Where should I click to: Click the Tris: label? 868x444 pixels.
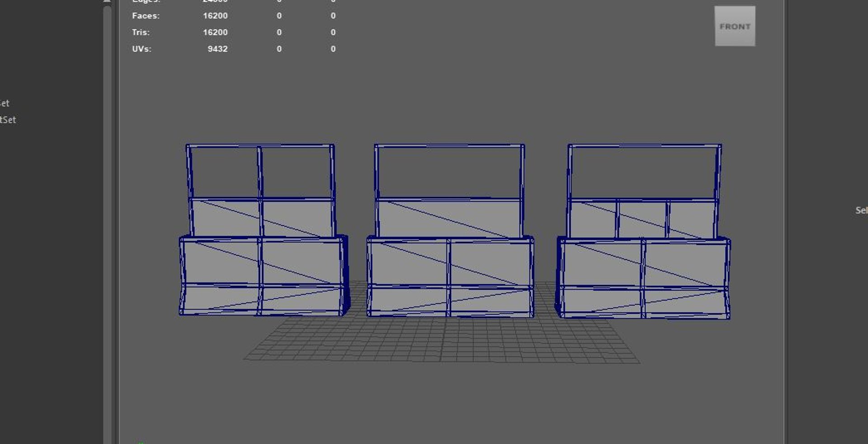pyautogui.click(x=141, y=33)
